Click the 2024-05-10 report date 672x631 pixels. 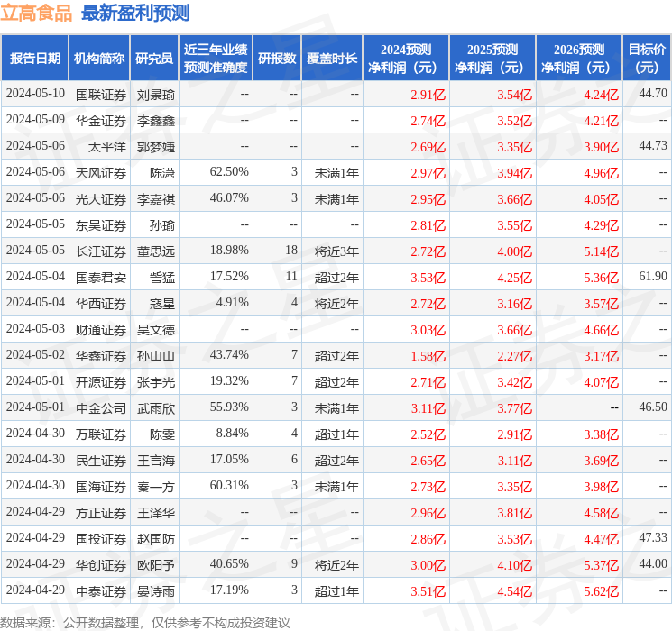click(x=35, y=94)
